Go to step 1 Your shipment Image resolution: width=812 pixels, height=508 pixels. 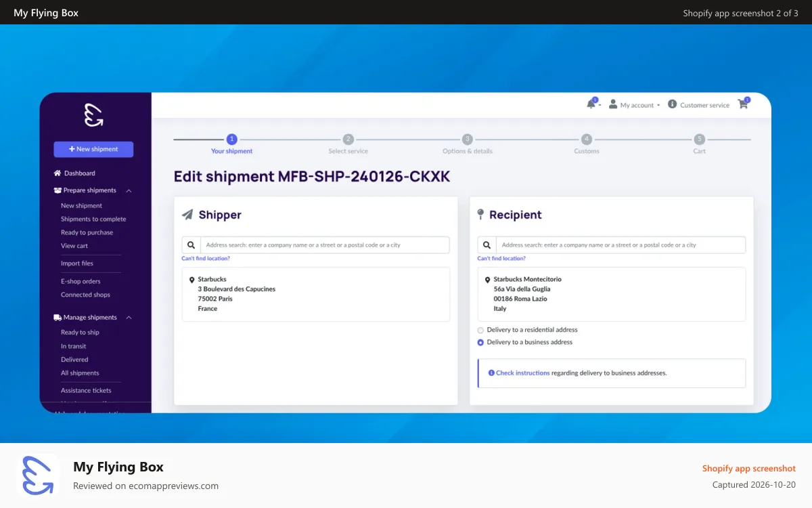(231, 144)
